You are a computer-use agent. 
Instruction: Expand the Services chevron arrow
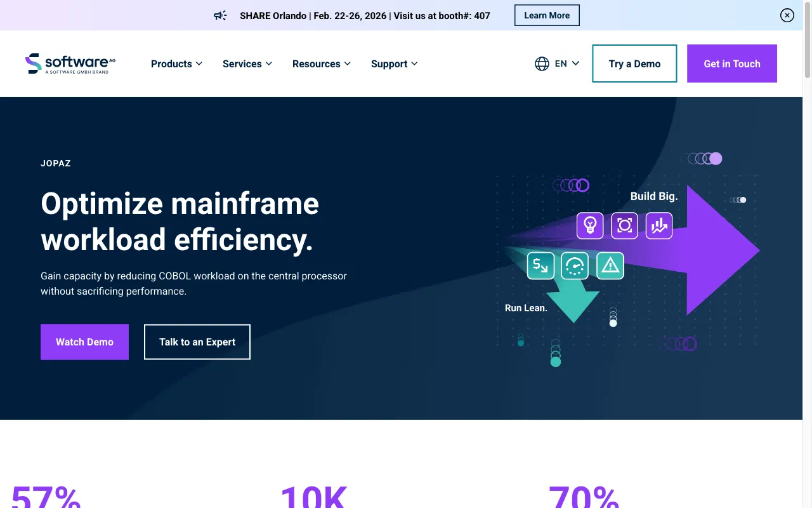click(x=269, y=63)
